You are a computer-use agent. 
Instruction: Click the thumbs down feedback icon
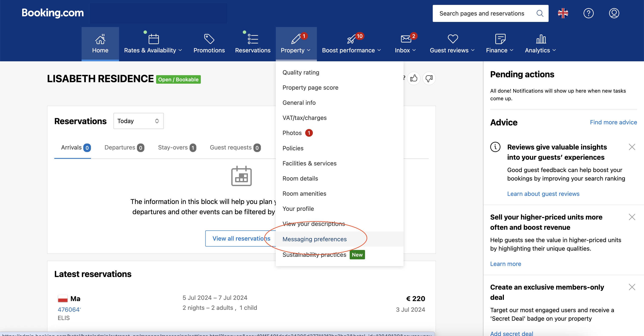pos(429,79)
